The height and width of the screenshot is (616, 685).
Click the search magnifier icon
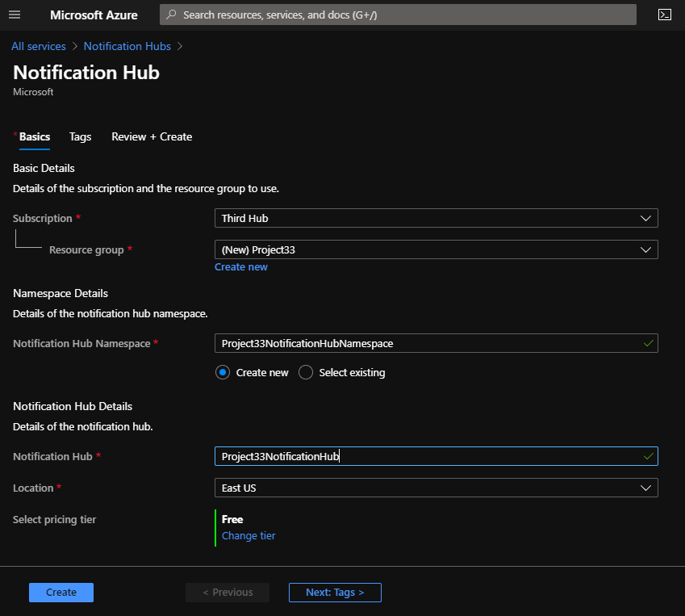click(171, 15)
